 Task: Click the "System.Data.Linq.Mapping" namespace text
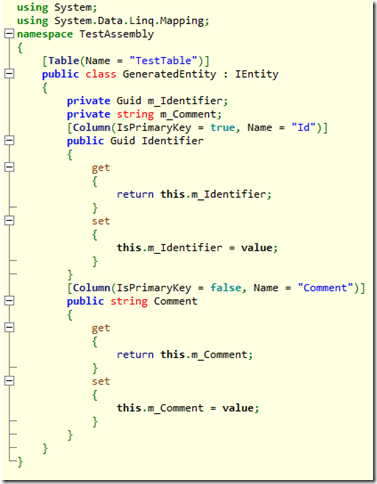pos(129,21)
